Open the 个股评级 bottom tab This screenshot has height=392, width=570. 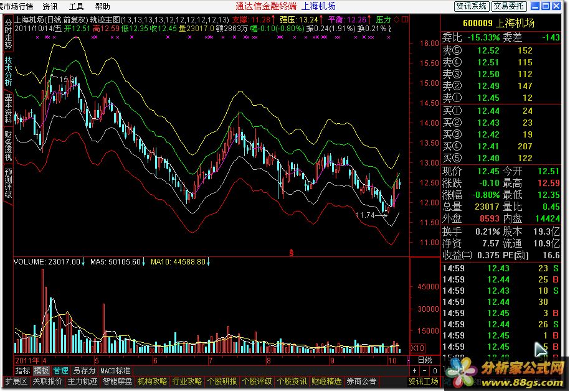click(x=257, y=381)
